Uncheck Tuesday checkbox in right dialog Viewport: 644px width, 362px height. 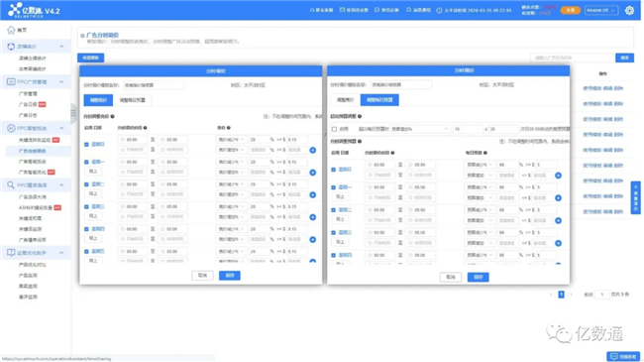pyautogui.click(x=334, y=210)
